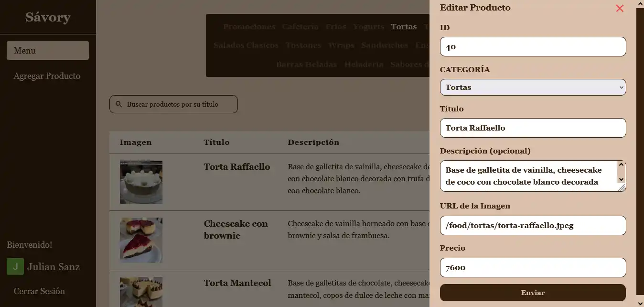This screenshot has width=644, height=307.
Task: Click the Descripción column header
Action: point(313,142)
